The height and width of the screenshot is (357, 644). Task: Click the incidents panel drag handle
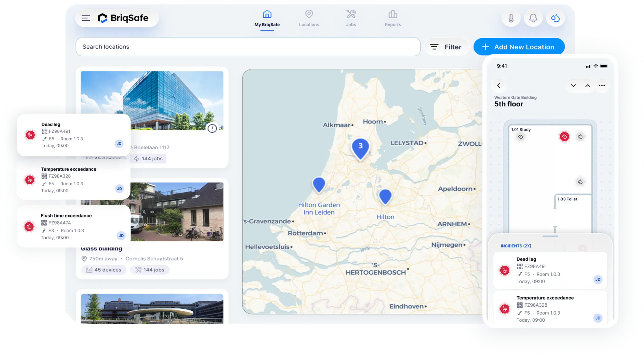click(550, 236)
